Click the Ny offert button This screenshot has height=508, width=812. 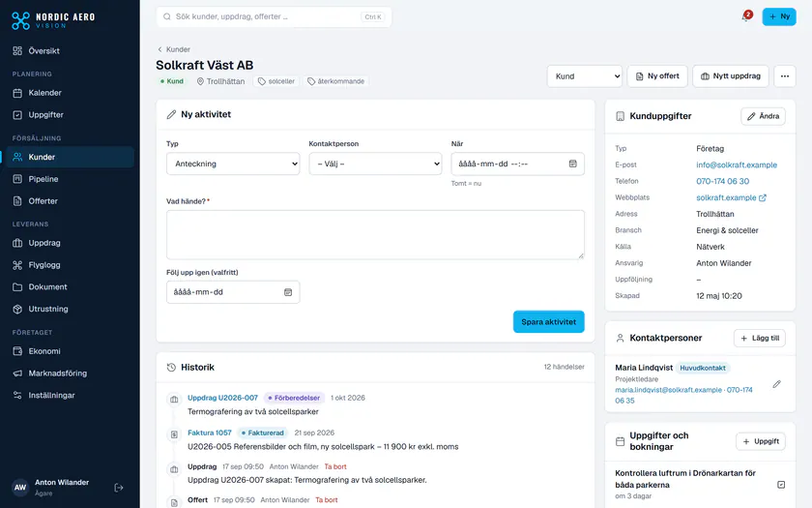click(x=657, y=76)
